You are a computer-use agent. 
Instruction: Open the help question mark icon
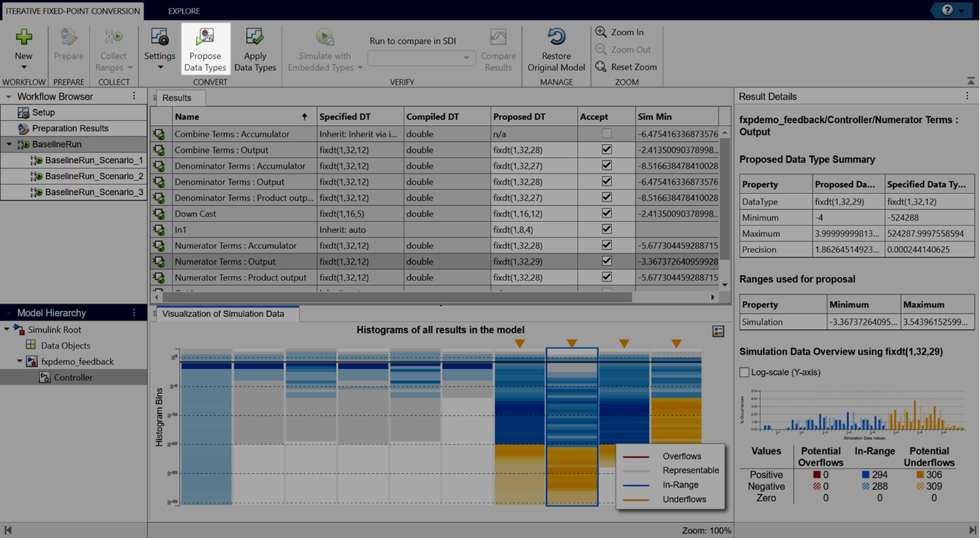(947, 10)
